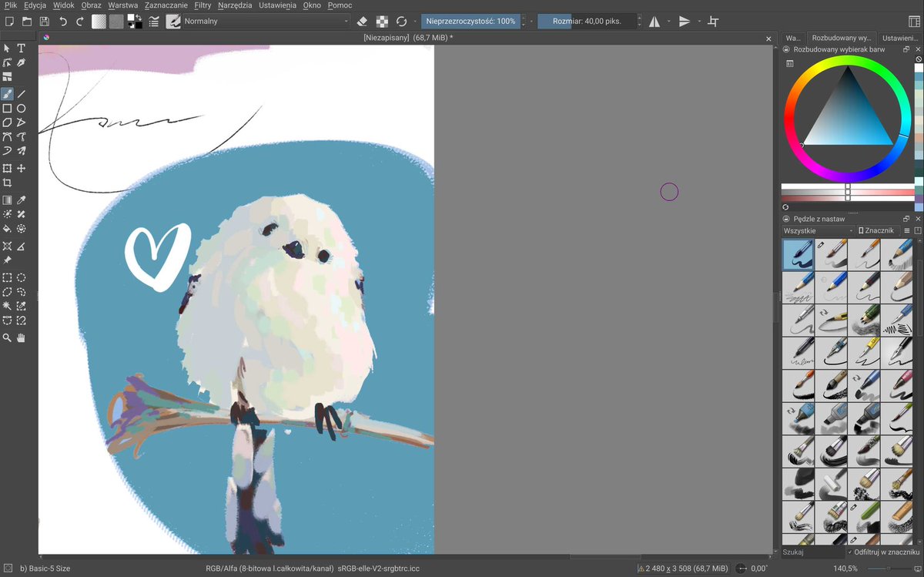This screenshot has height=577, width=924.
Task: Click the Undo arrow icon
Action: (63, 22)
